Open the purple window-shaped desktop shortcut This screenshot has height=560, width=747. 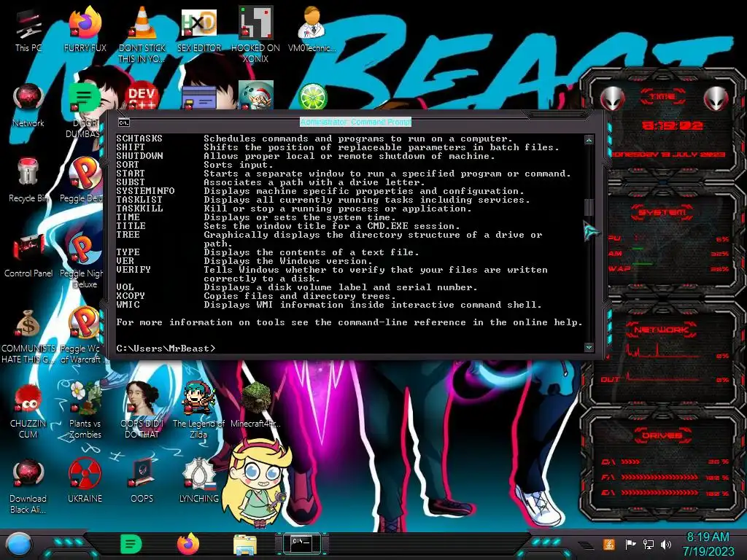(x=198, y=98)
